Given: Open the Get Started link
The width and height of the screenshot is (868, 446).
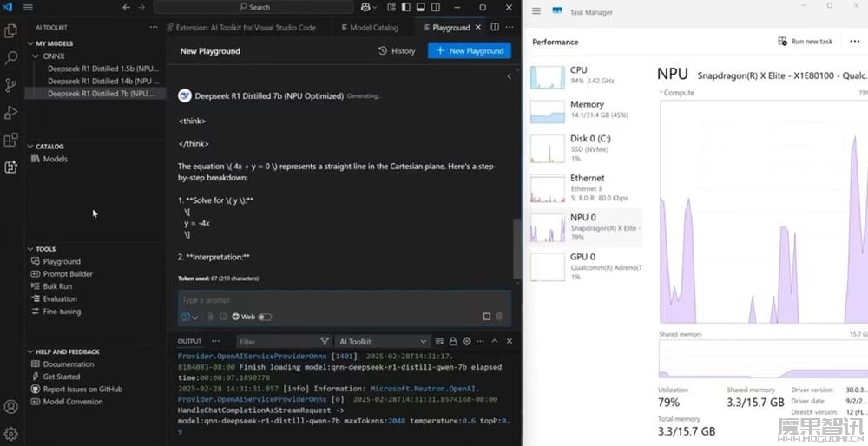Looking at the screenshot, I should click(x=56, y=377).
